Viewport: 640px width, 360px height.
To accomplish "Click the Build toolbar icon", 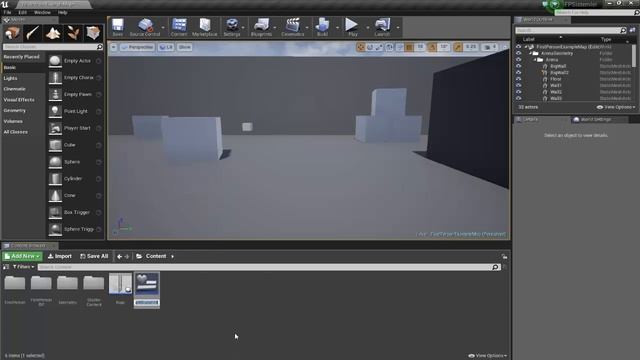I will click(x=322, y=27).
